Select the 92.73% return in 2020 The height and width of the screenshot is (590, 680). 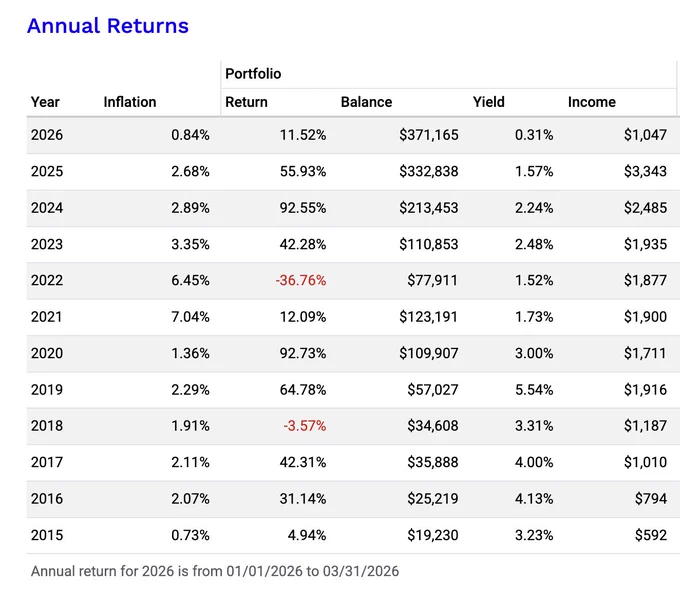tap(303, 353)
